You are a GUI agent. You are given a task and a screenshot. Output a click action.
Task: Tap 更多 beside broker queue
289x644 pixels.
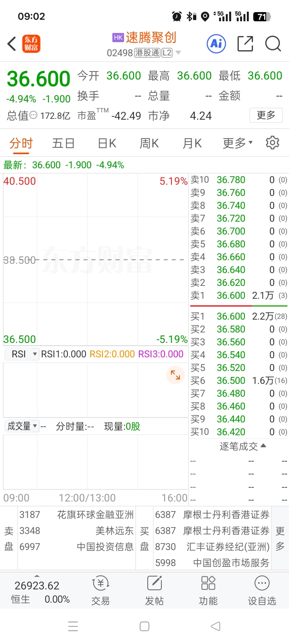click(280, 538)
